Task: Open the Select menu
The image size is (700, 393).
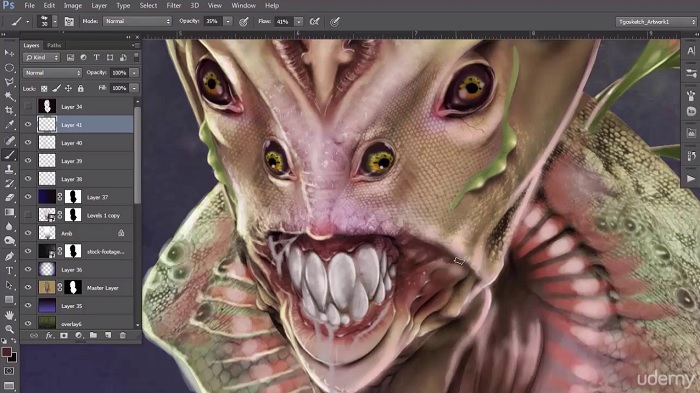Action: click(x=148, y=6)
